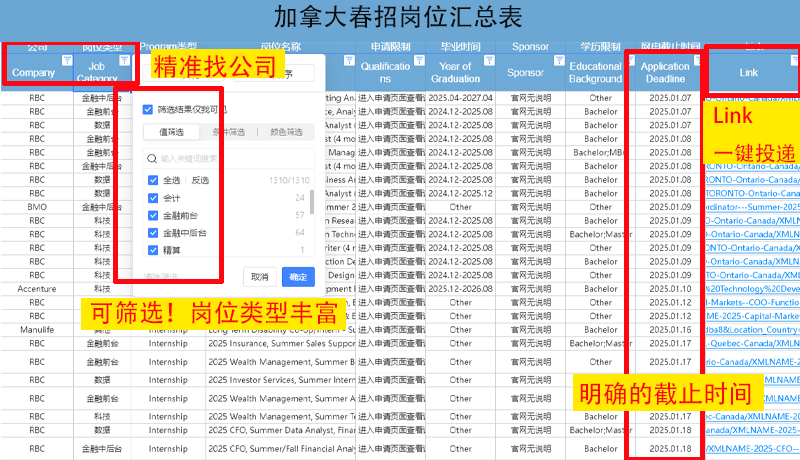Uncheck the 金融前台 checkbox
The height and width of the screenshot is (460, 800).
coord(153,215)
